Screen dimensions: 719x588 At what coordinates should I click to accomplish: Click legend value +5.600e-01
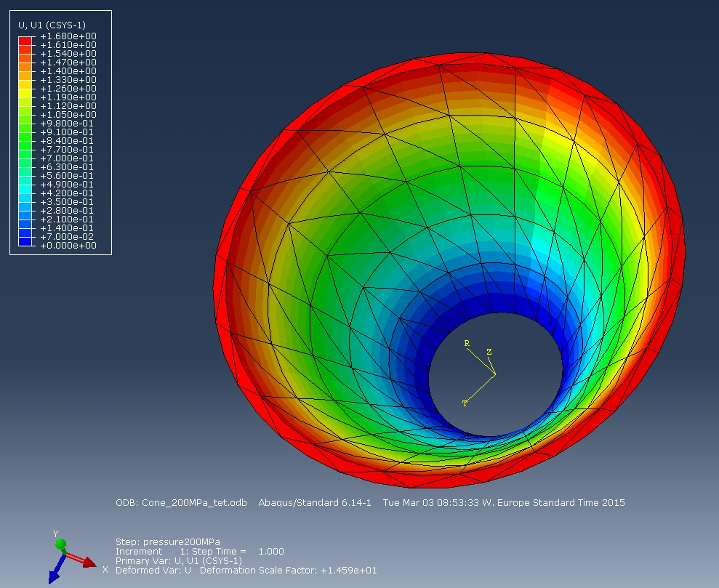tap(67, 176)
